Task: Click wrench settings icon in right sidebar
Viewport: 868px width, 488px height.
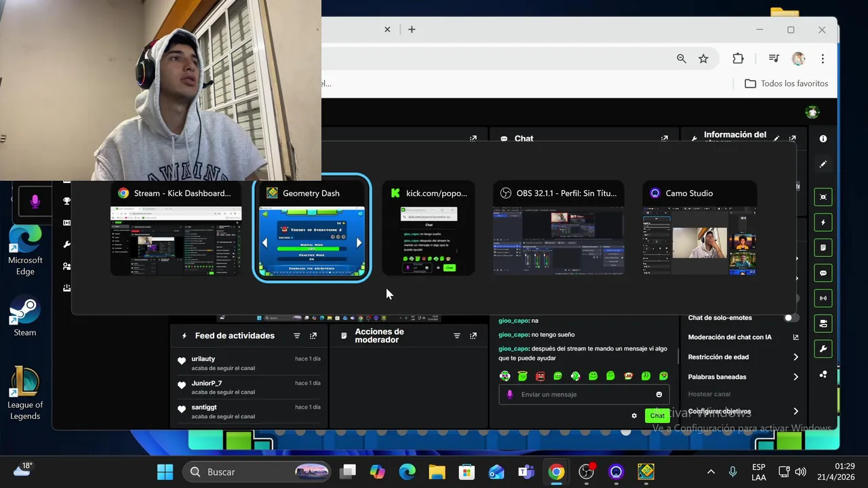Action: pyautogui.click(x=823, y=349)
